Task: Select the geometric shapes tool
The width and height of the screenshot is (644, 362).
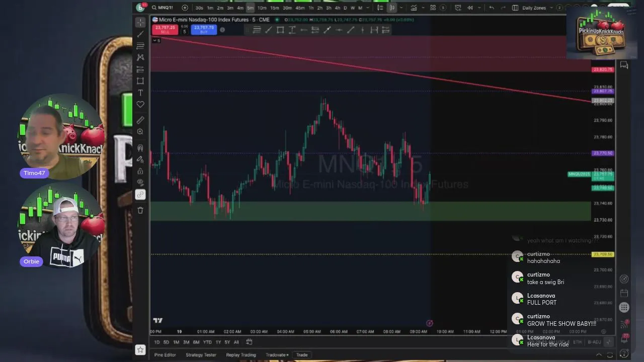Action: 140,81
